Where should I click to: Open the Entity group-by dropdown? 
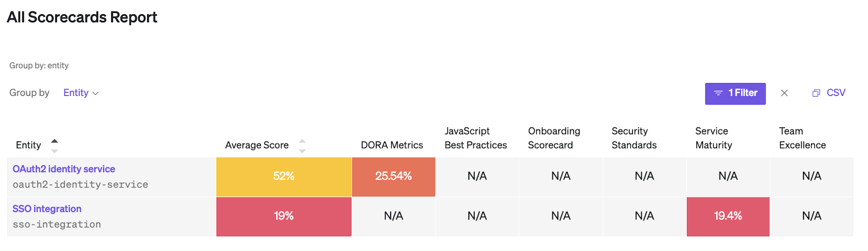pyautogui.click(x=76, y=93)
